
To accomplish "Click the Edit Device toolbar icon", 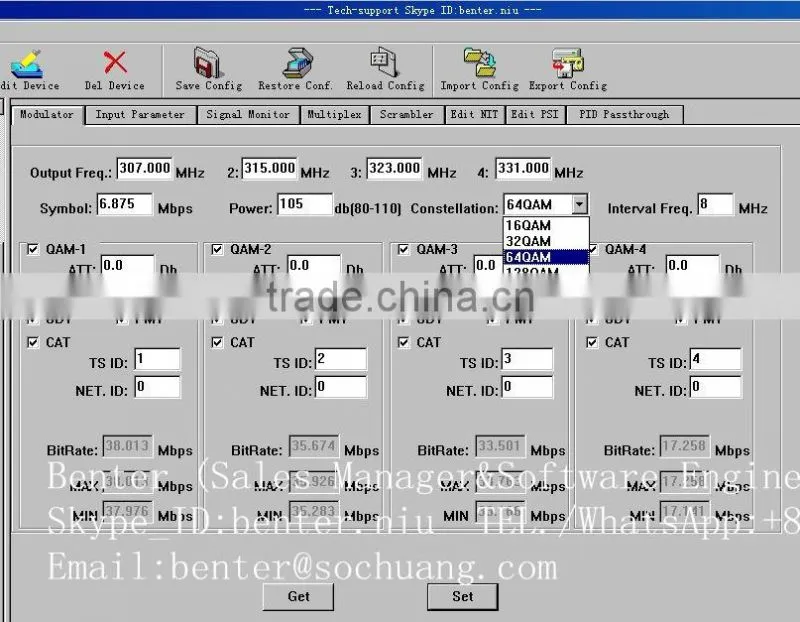I will (x=27, y=63).
